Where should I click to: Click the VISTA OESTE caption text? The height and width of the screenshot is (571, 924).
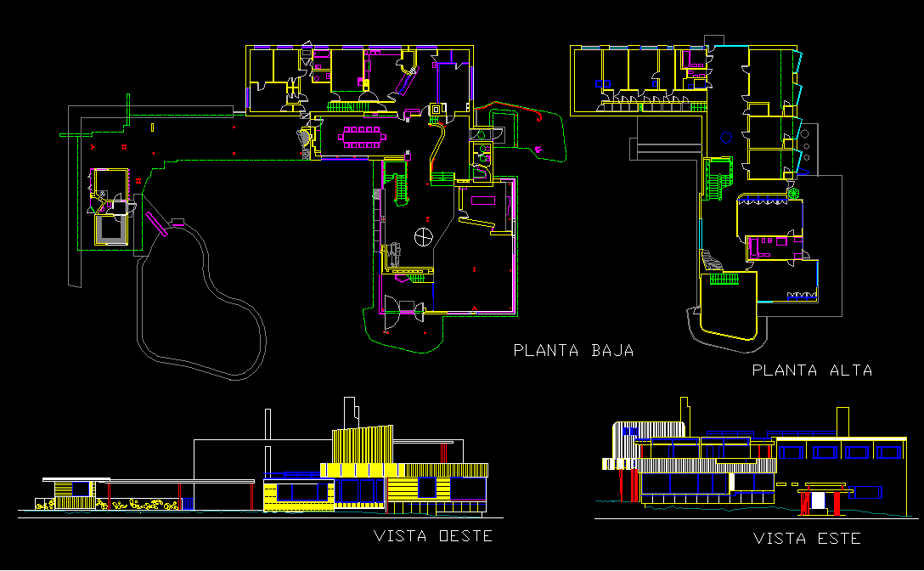point(434,536)
